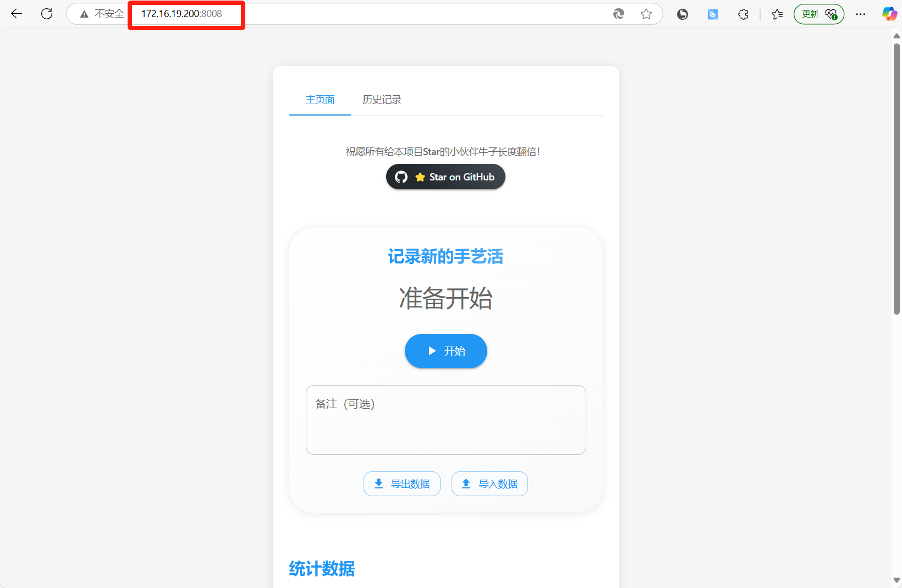Reload the page with refresh icon
The width and height of the screenshot is (902, 588).
click(x=47, y=14)
